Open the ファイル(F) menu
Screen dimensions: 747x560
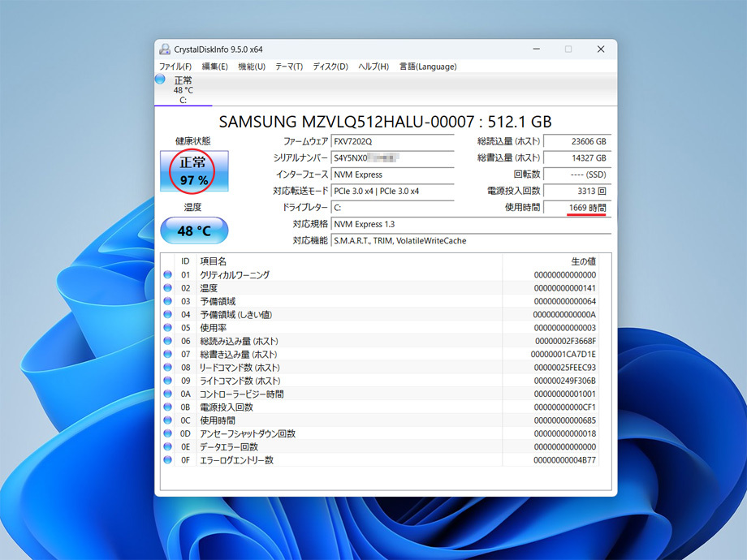coord(175,67)
